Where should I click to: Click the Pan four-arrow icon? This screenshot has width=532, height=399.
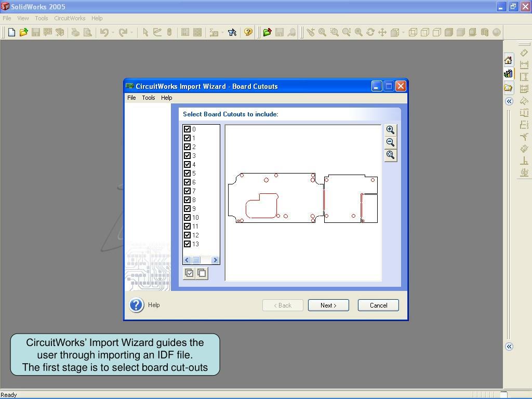(382, 32)
